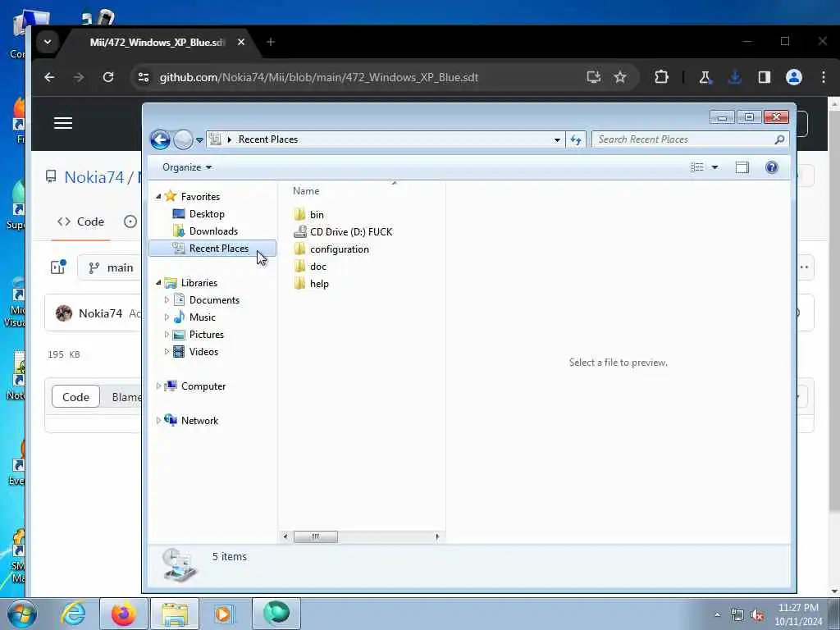Open Chrome profile avatar

coord(793,77)
